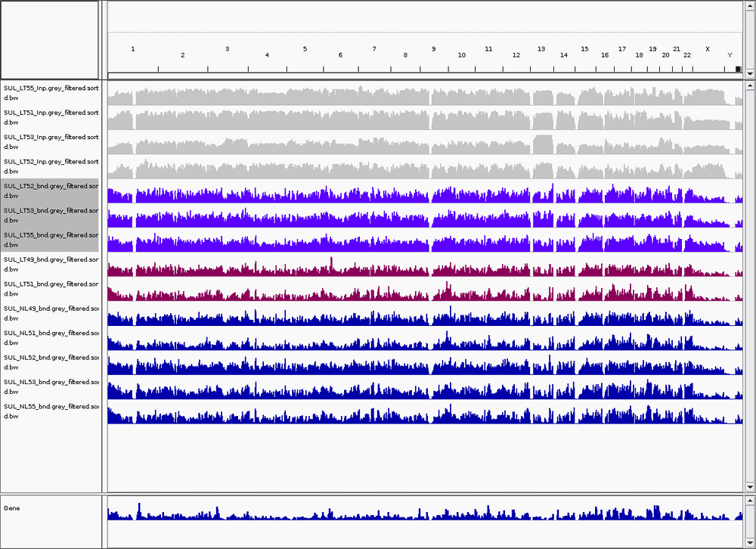
Task: Click the SUL_LT52_bnd highlighted track name
Action: [50, 191]
